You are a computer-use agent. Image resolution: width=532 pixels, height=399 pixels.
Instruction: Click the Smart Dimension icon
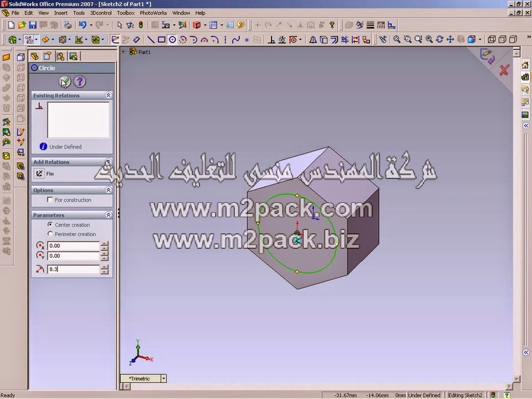coord(136,40)
